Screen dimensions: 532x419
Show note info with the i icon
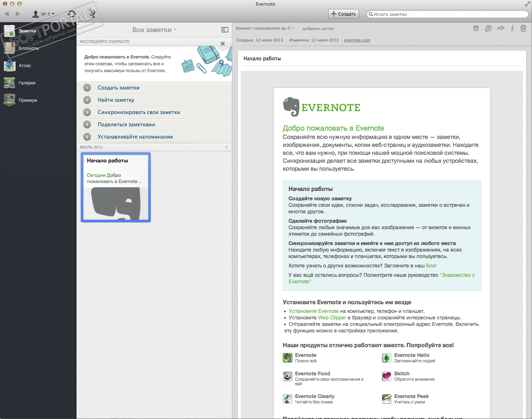(512, 28)
